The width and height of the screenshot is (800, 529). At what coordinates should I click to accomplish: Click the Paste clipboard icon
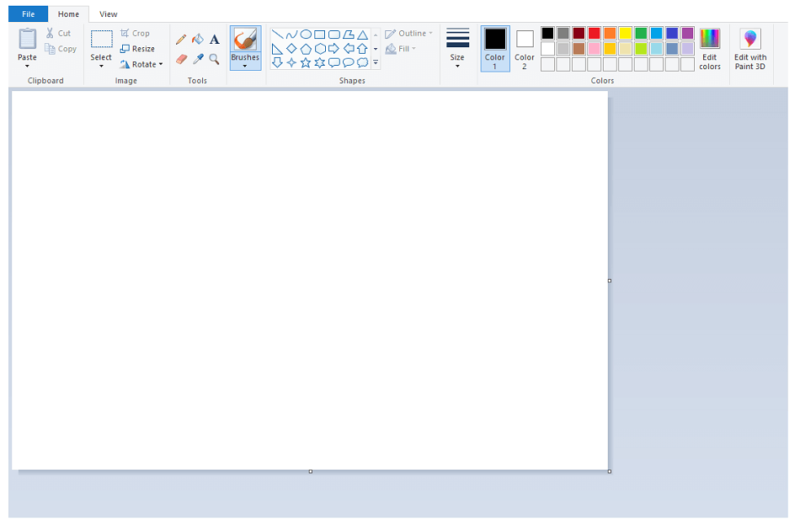click(x=27, y=39)
